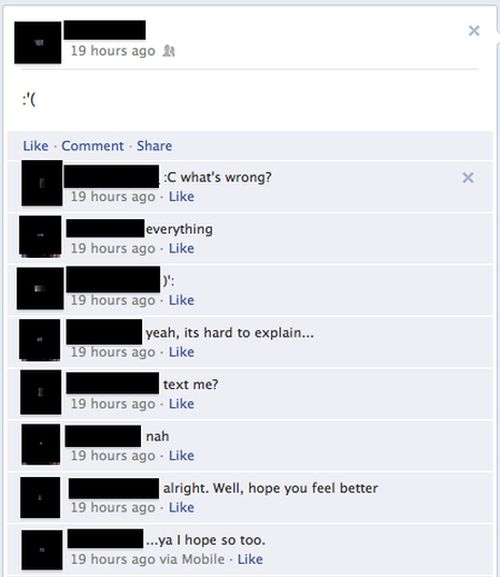Like the ")':" comment
The image size is (500, 577).
181,300
